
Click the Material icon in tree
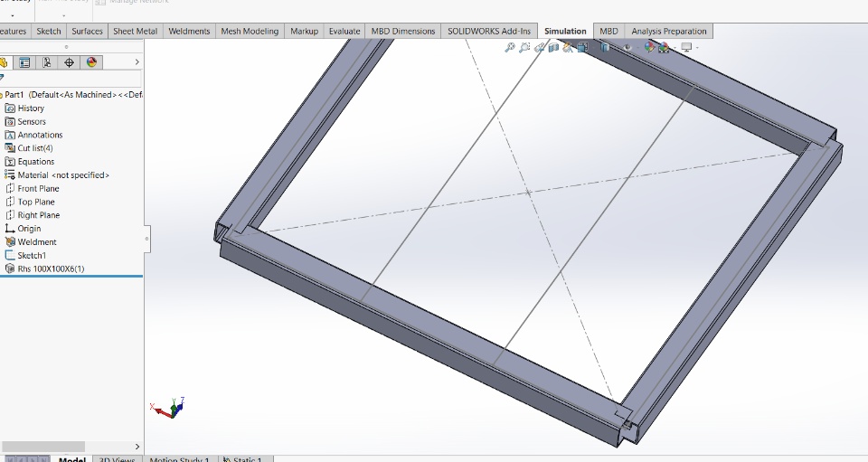[x=9, y=174]
